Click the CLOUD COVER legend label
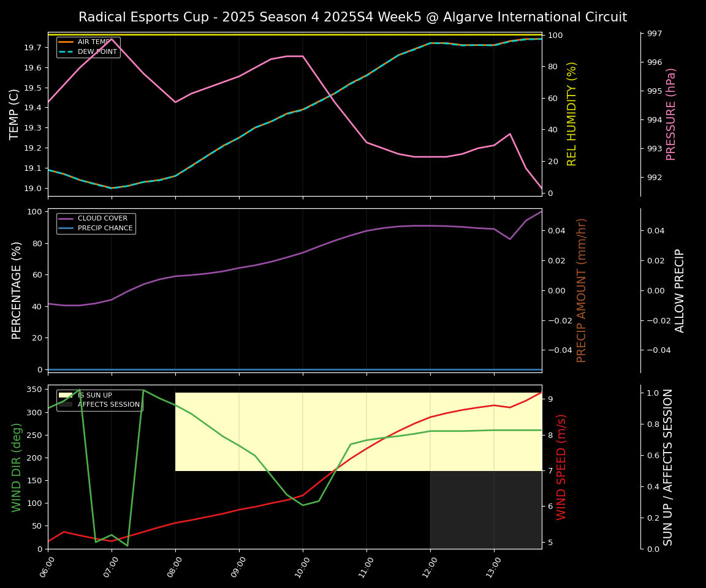The image size is (706, 588). point(102,219)
